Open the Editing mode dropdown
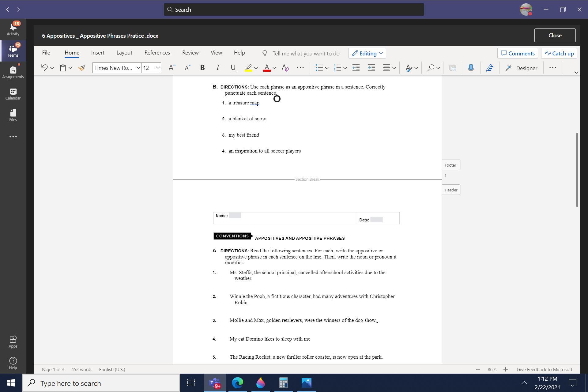 tap(367, 53)
